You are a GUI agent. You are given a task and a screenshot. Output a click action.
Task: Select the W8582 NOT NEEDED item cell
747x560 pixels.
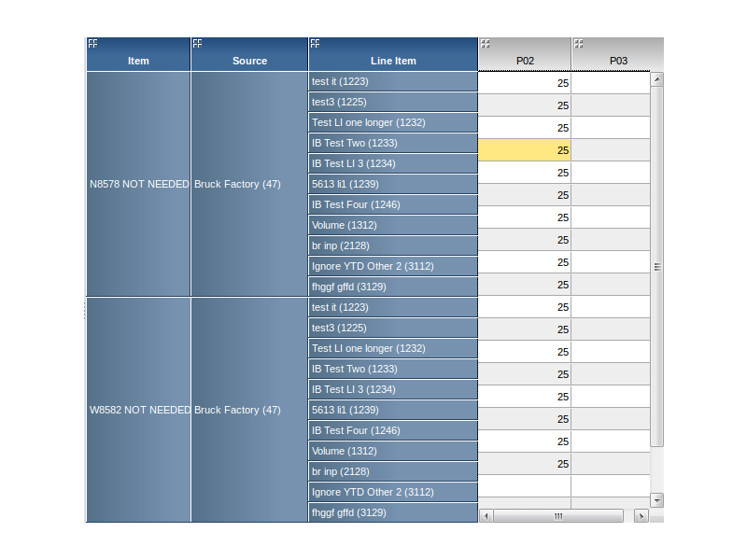pyautogui.click(x=138, y=410)
